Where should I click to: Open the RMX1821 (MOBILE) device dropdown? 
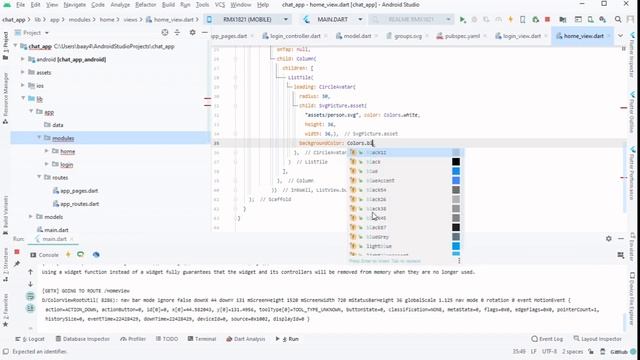click(x=248, y=20)
